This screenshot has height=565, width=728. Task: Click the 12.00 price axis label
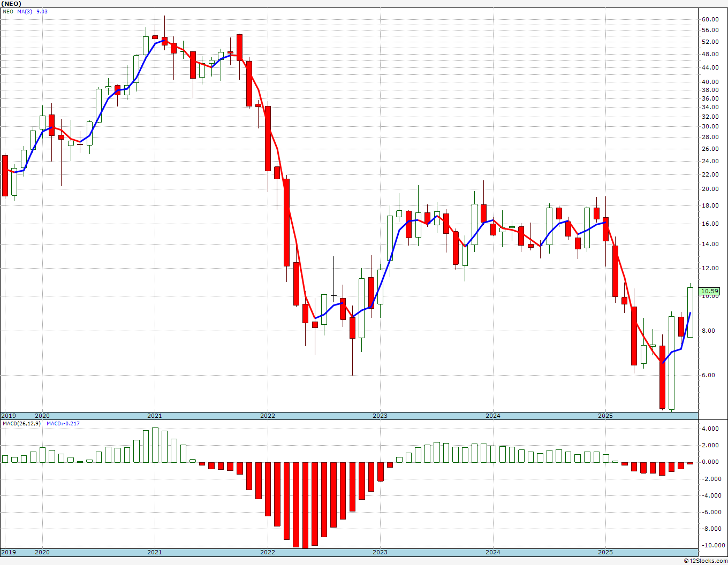tap(710, 268)
